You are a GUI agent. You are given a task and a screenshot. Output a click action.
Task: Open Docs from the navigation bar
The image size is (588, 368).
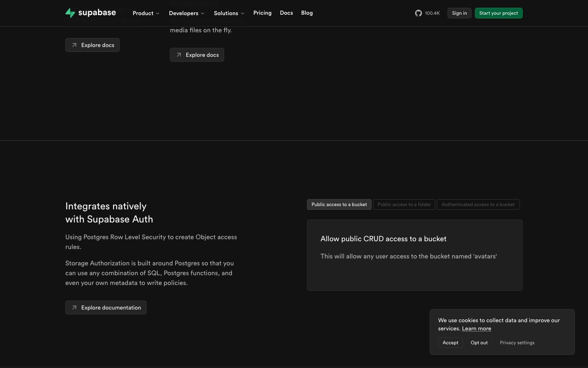coord(286,13)
